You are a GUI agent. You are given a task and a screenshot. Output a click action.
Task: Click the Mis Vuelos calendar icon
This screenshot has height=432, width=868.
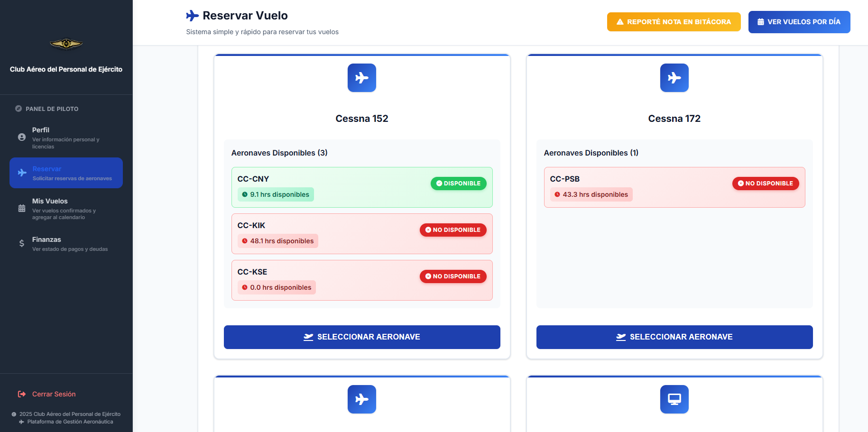pos(22,208)
